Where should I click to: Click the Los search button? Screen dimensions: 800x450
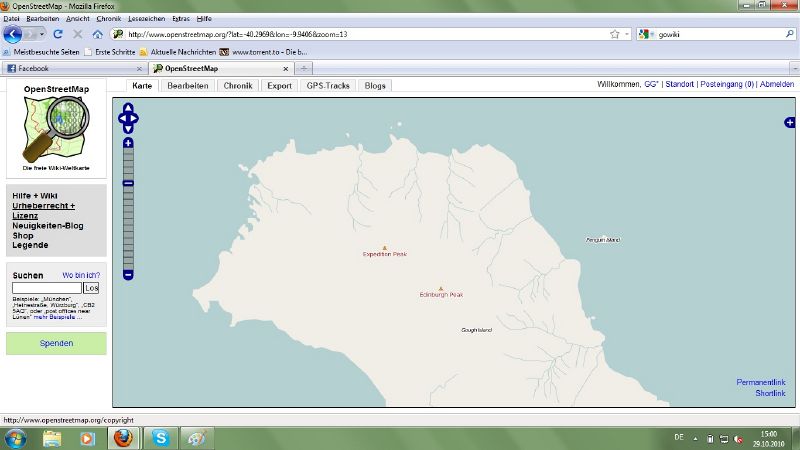91,288
